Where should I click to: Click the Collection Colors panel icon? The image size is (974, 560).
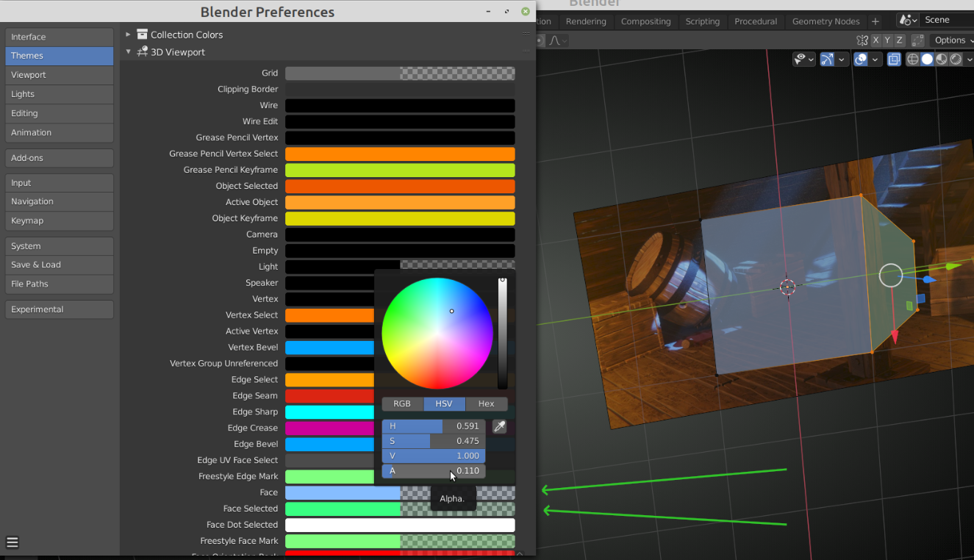(142, 35)
